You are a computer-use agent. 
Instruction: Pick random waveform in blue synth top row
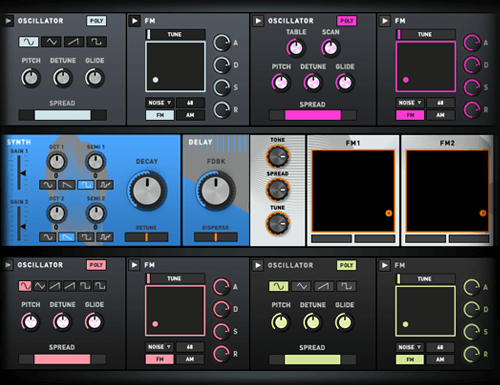coord(105,185)
